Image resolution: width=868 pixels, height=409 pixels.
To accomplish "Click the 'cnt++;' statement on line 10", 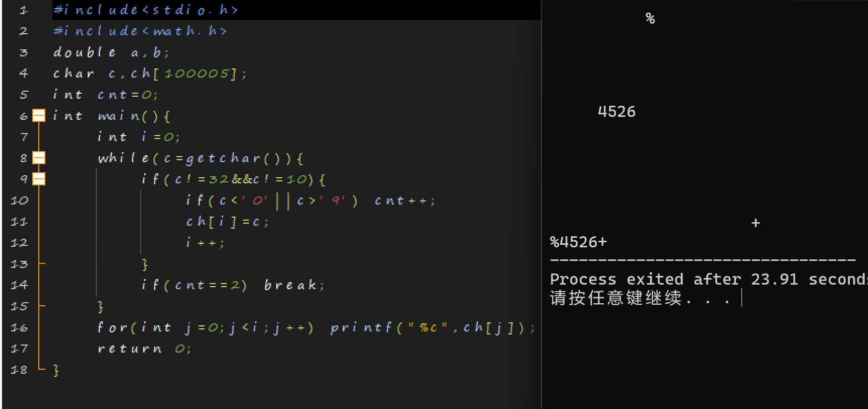I will 405,200.
